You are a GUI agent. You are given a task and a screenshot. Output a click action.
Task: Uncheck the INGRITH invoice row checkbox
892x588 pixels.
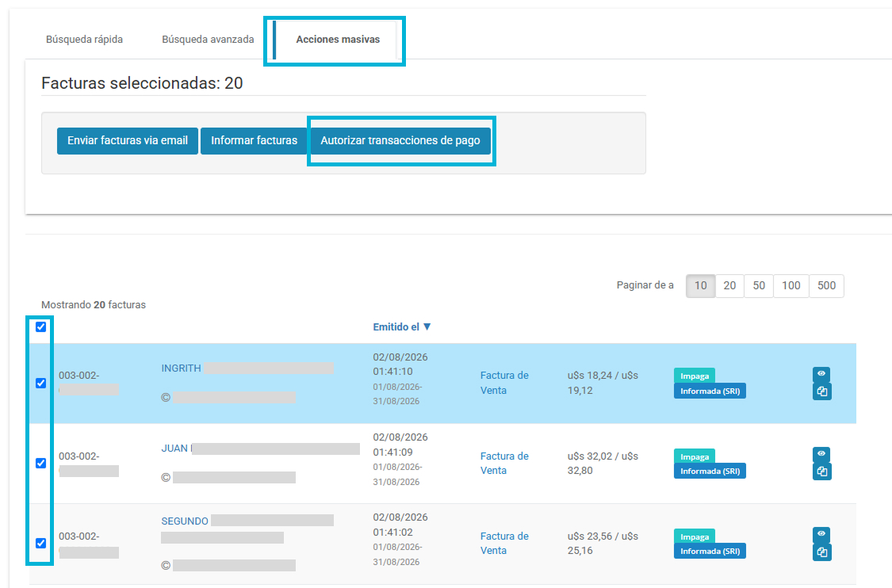coord(41,384)
